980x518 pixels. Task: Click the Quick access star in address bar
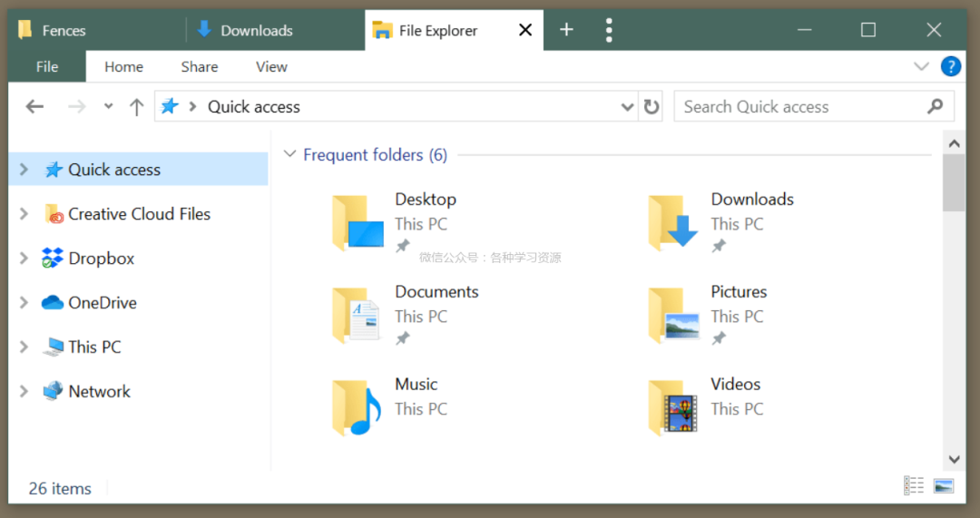coord(170,106)
